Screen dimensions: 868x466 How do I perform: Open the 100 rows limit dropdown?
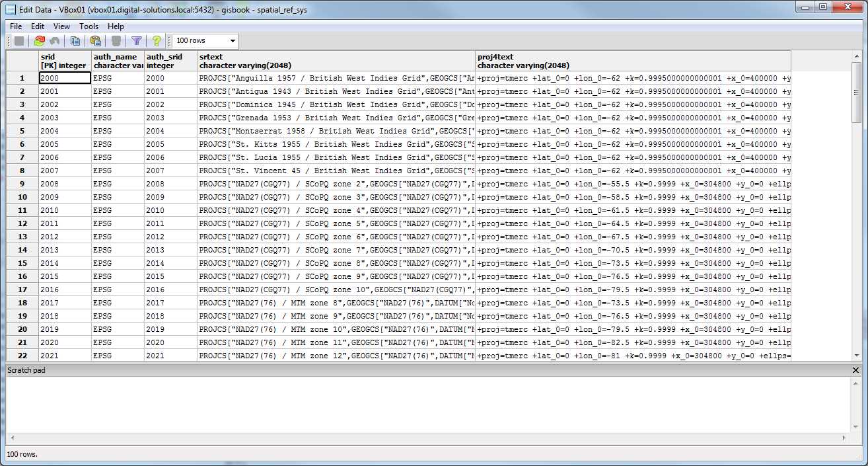pos(231,40)
